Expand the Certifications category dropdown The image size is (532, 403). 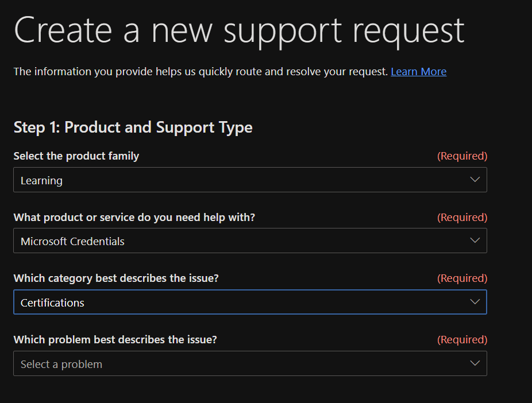click(241, 303)
